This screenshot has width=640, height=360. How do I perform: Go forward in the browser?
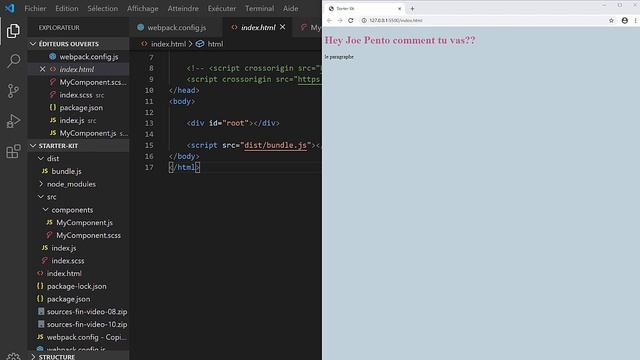coord(340,20)
